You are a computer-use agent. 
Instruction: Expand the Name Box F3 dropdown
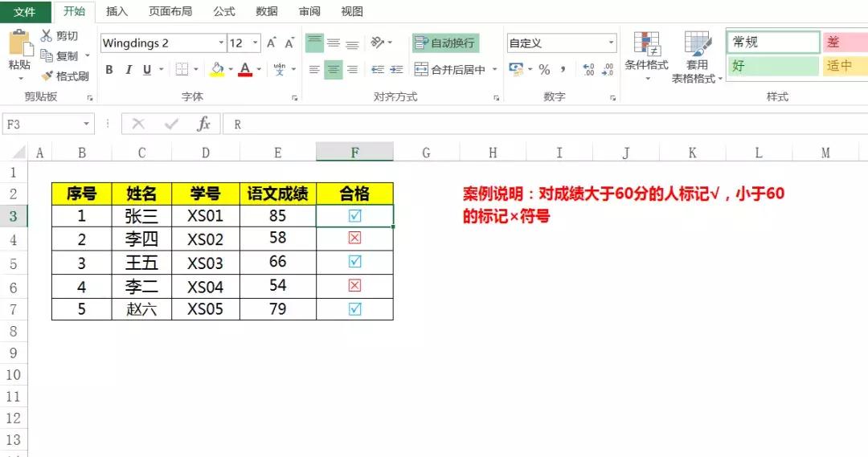86,124
